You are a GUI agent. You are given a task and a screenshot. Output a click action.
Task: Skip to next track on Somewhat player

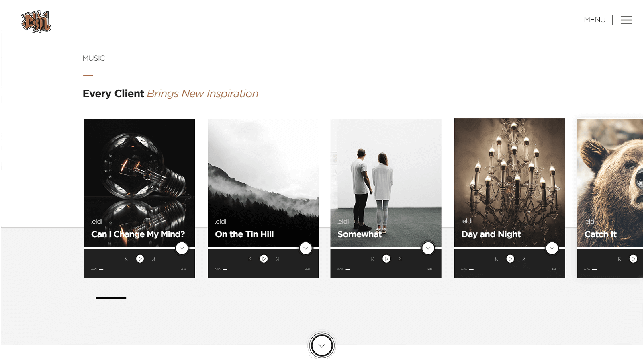(400, 259)
